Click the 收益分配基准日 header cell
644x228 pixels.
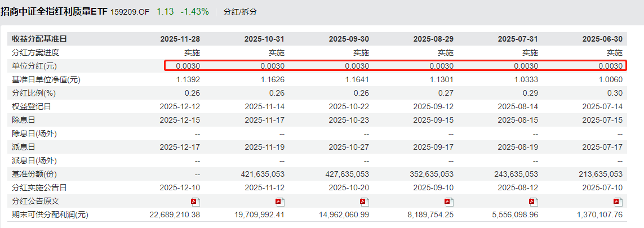tap(39, 39)
